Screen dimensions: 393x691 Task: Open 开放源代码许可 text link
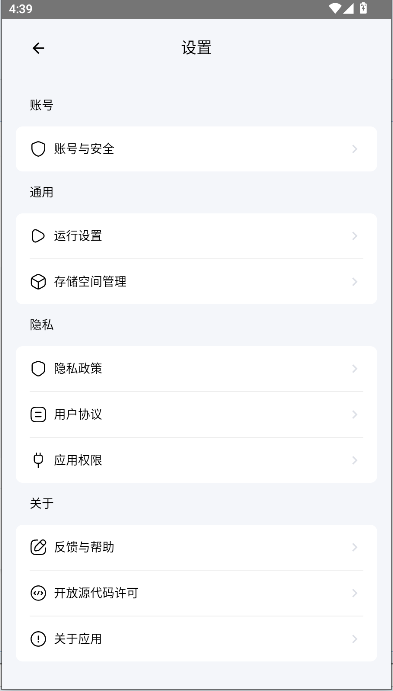96,593
